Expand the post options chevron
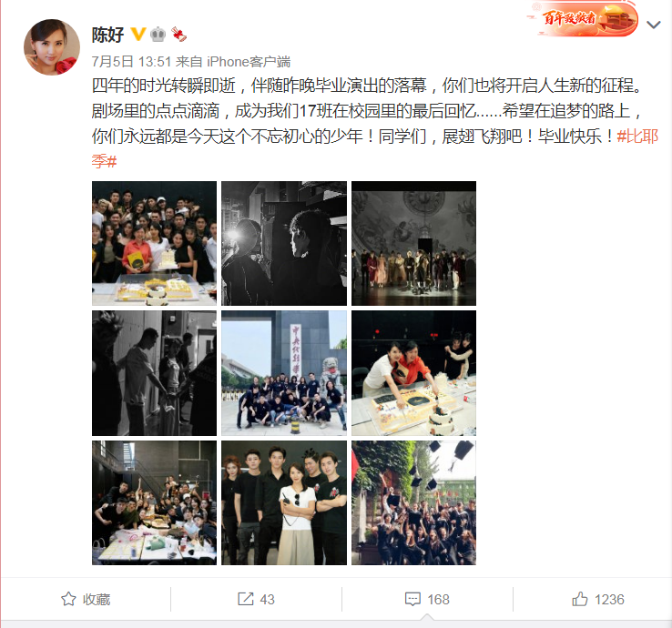The width and height of the screenshot is (672, 628). 654,25
